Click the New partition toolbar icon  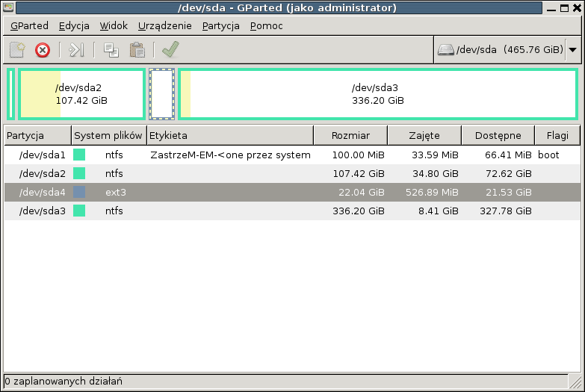click(17, 50)
